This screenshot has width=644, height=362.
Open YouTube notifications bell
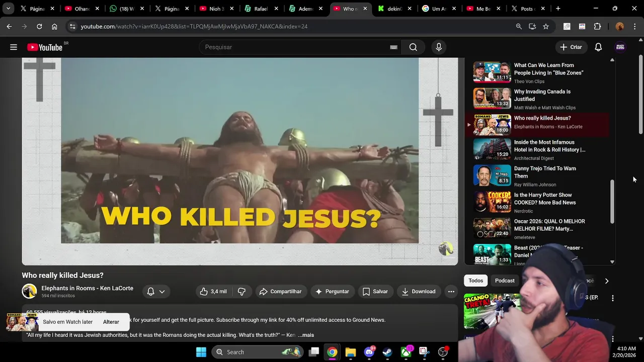598,47
